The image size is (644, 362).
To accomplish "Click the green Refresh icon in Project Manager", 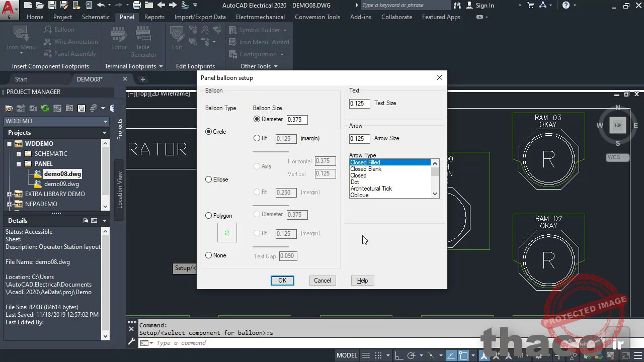I will pos(45,108).
